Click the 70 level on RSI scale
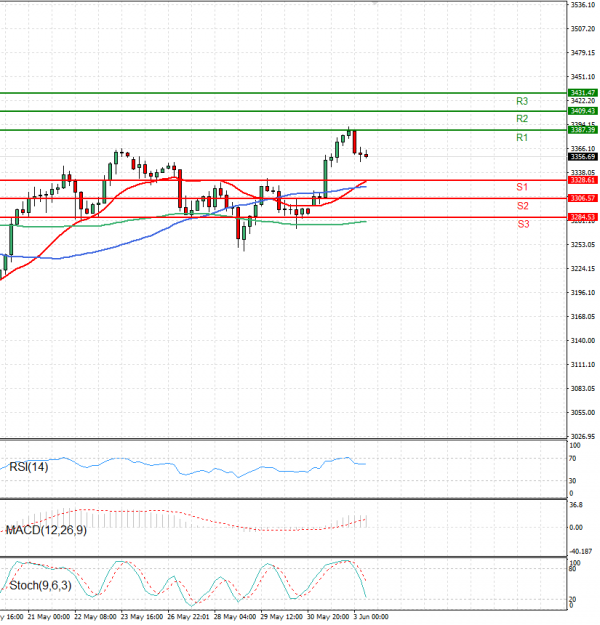The height and width of the screenshot is (625, 600). [572, 459]
